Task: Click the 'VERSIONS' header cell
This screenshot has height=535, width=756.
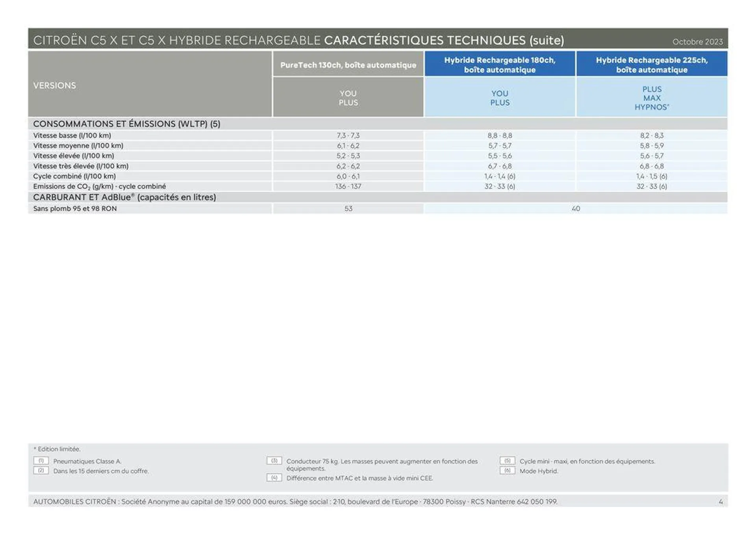Action: [150, 84]
